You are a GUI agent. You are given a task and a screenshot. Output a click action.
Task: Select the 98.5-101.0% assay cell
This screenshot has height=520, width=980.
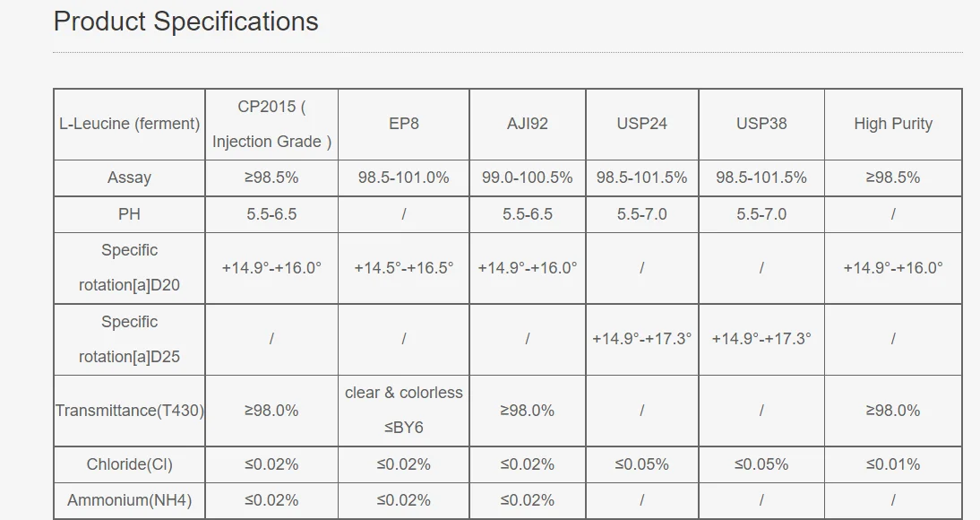[x=404, y=178]
